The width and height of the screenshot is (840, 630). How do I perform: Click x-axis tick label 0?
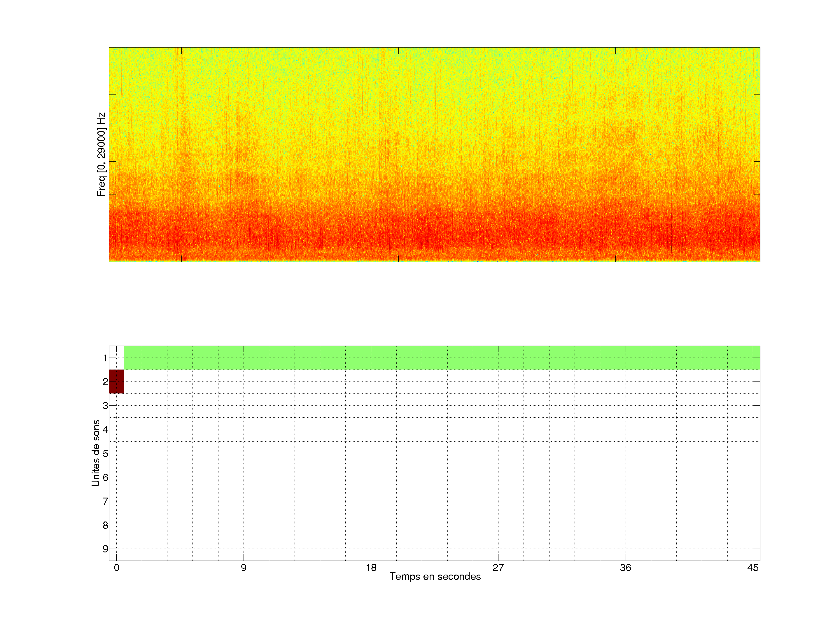click(x=117, y=568)
